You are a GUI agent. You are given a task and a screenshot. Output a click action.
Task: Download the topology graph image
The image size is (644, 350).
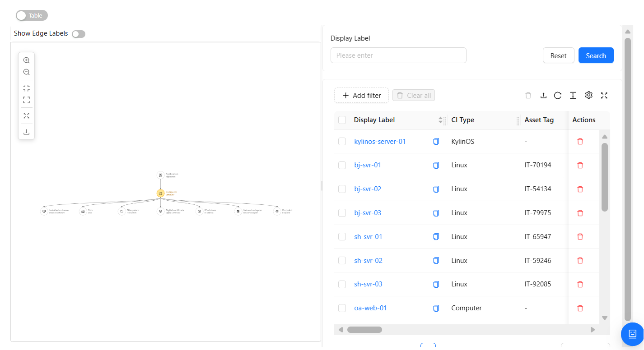26,132
